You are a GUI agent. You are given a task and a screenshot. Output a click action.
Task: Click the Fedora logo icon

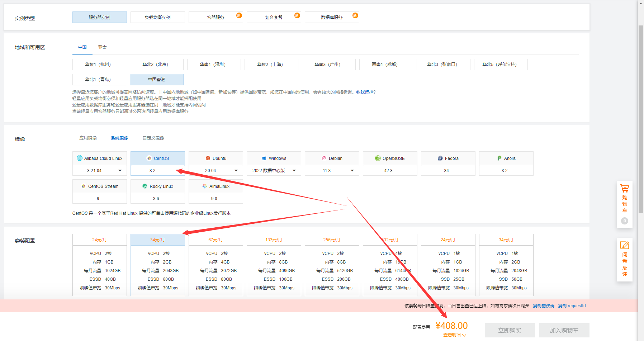point(440,158)
